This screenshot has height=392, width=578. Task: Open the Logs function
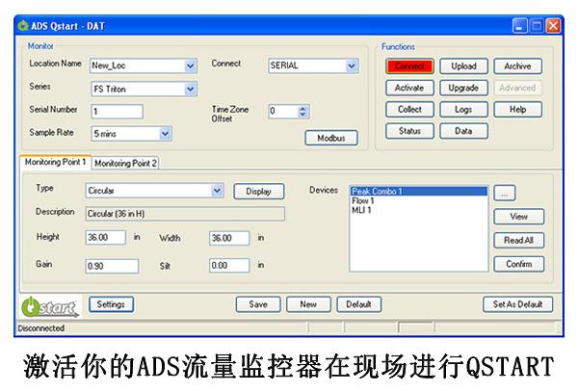[x=463, y=110]
